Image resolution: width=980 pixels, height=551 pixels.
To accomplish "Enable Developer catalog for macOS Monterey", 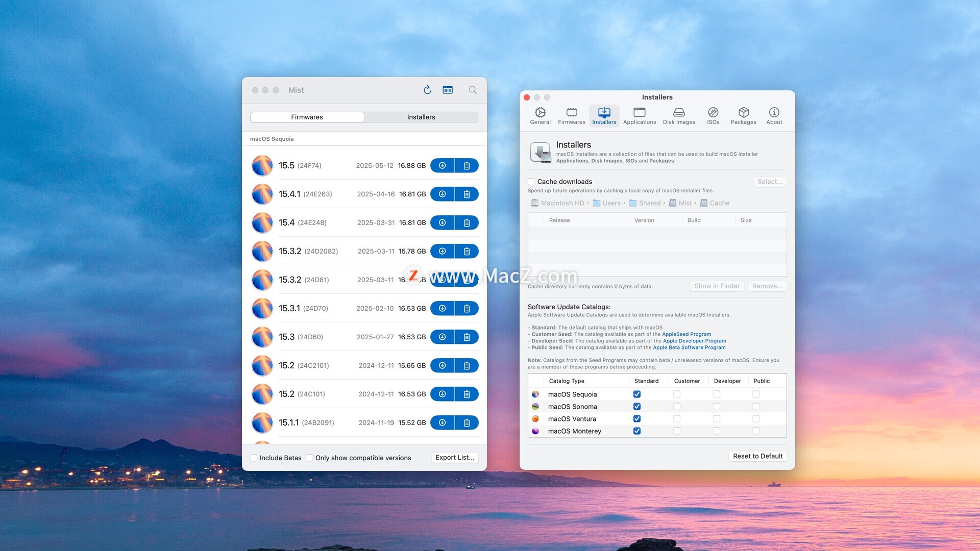I will click(x=717, y=431).
